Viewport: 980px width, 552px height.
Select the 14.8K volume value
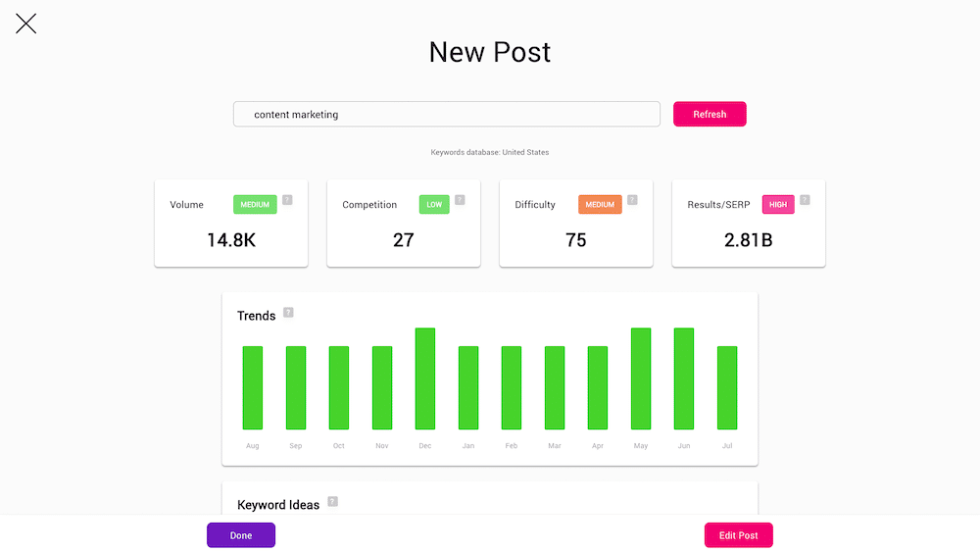tap(231, 240)
